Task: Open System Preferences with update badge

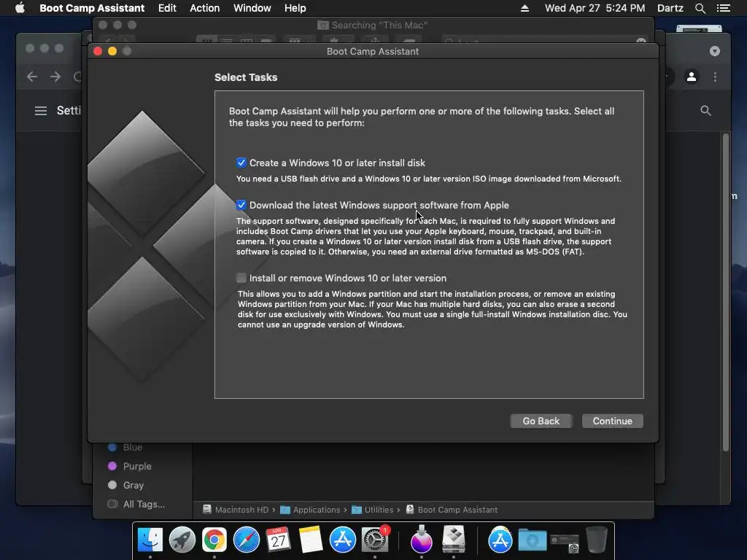Action: (x=375, y=540)
